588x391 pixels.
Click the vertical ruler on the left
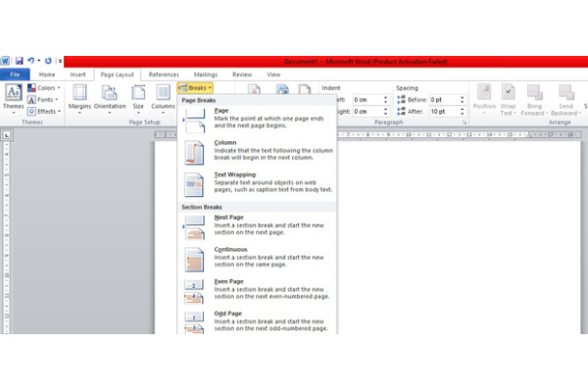[7, 238]
